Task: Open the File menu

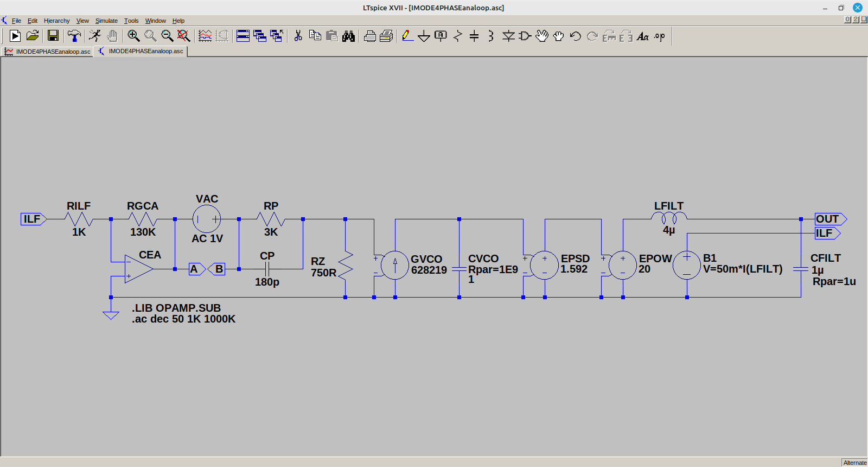Action: pos(16,21)
